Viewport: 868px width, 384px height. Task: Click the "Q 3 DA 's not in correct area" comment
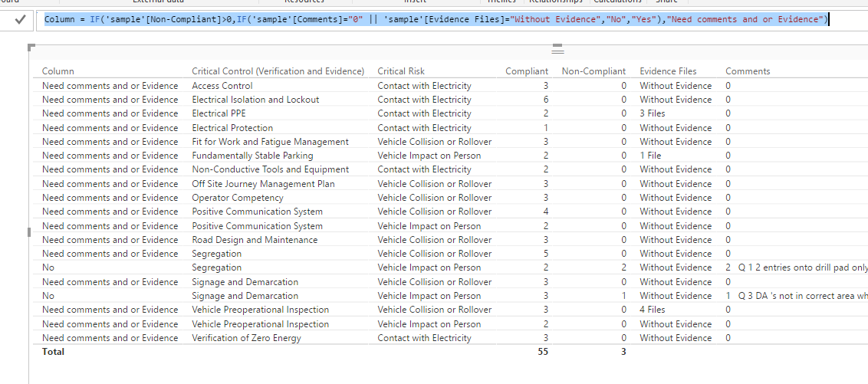click(803, 296)
